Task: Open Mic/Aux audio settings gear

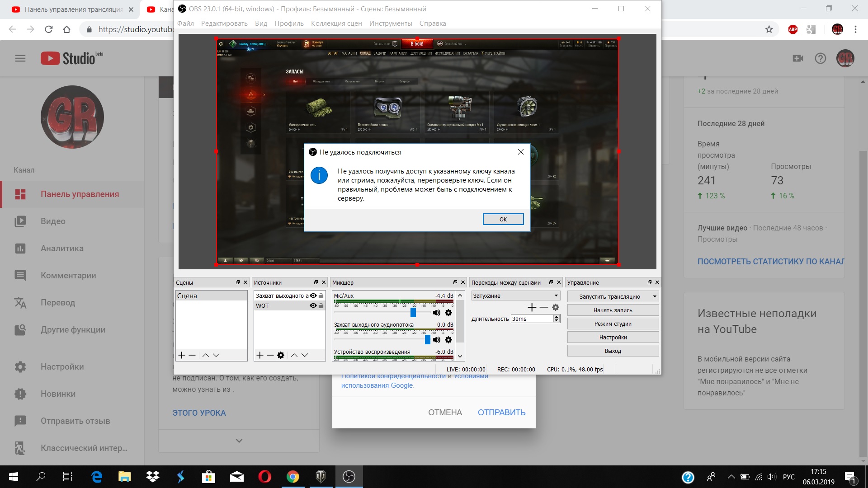Action: coord(448,313)
